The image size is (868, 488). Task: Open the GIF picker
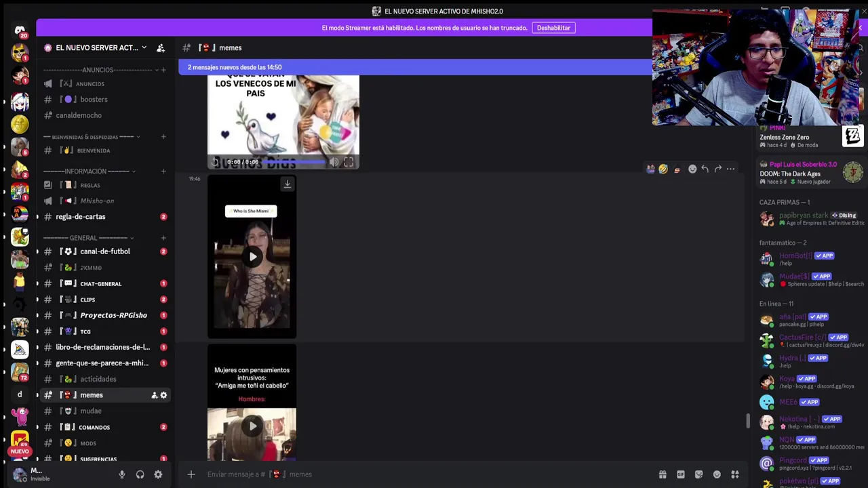click(681, 474)
